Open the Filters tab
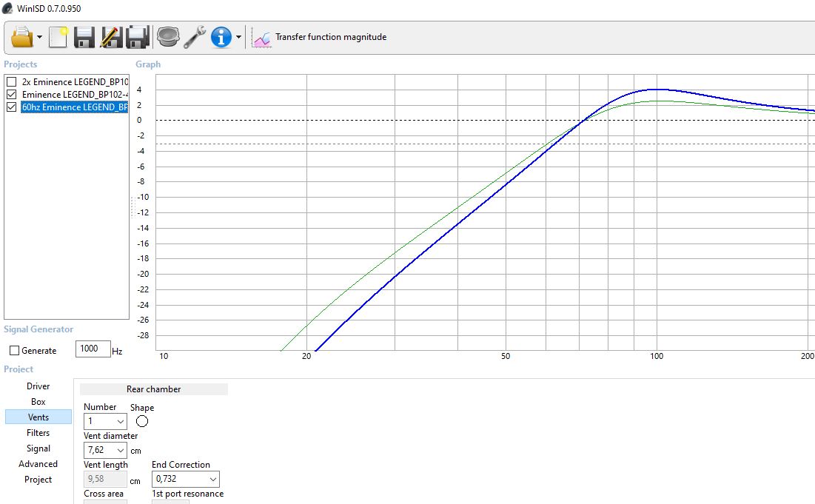 click(38, 433)
